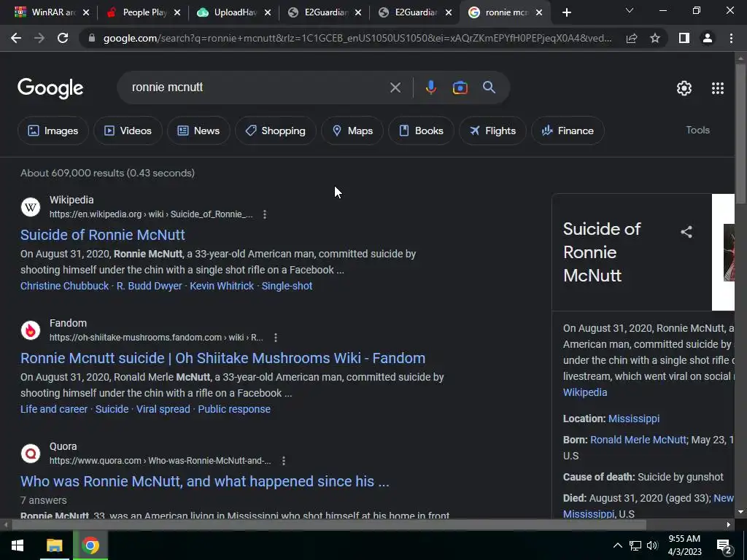The image size is (747, 560).
Task: Open the browser side panel
Action: (x=684, y=38)
